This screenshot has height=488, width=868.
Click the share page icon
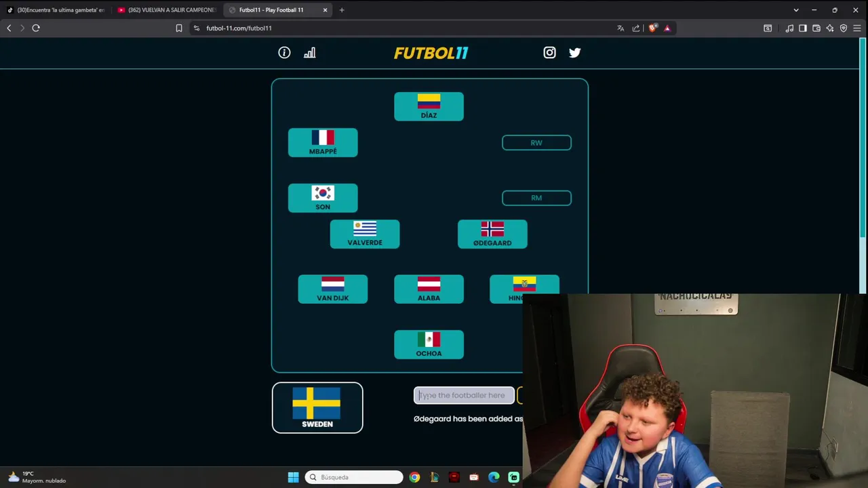636,28
